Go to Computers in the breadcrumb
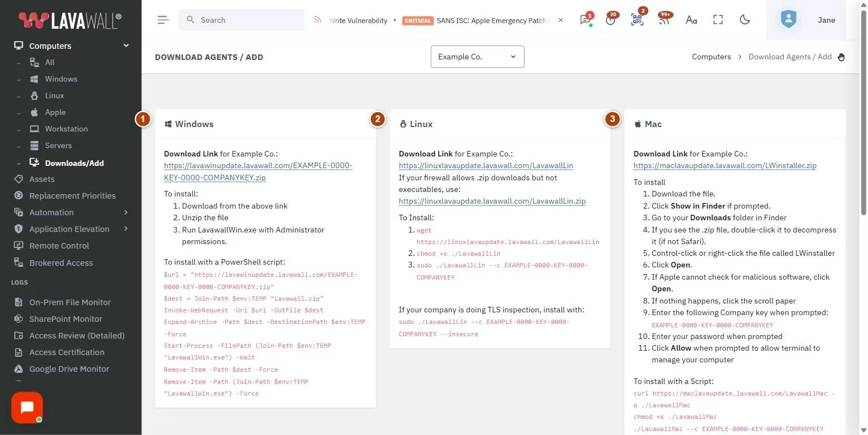Viewport: 868px width, 435px height. pyautogui.click(x=711, y=57)
